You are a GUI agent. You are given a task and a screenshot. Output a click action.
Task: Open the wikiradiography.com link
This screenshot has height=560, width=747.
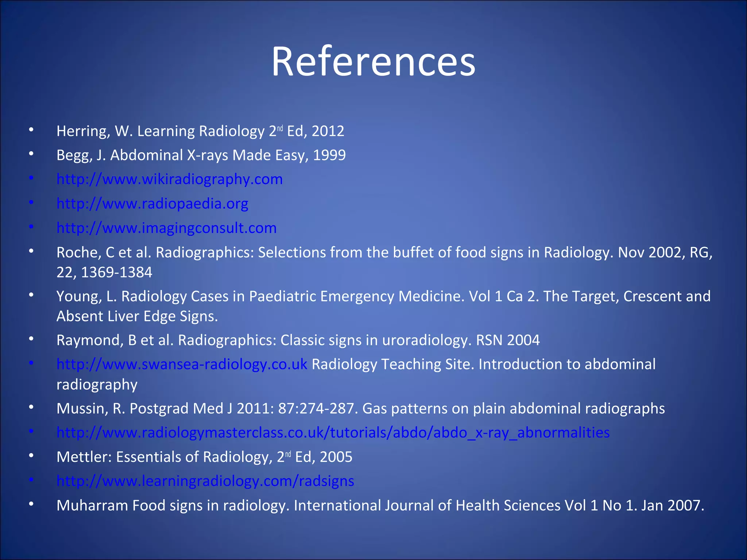click(170, 179)
